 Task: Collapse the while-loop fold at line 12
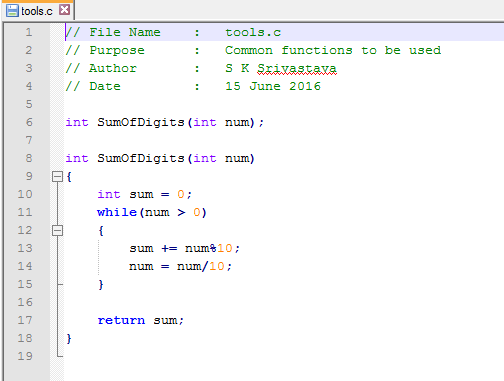[57, 230]
